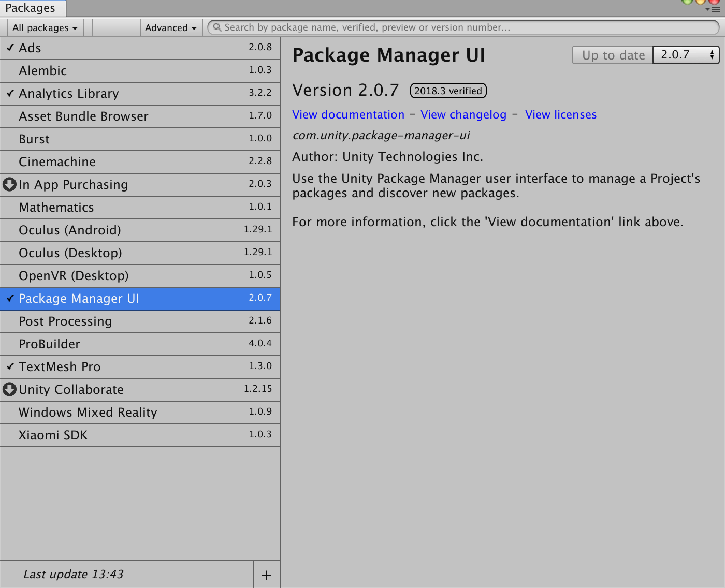Click the 2018.3 verified badge

click(447, 90)
